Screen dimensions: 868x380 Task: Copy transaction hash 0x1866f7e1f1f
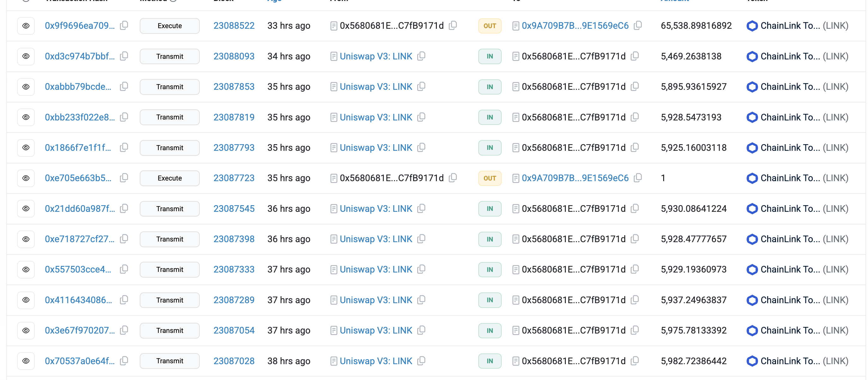[124, 147]
